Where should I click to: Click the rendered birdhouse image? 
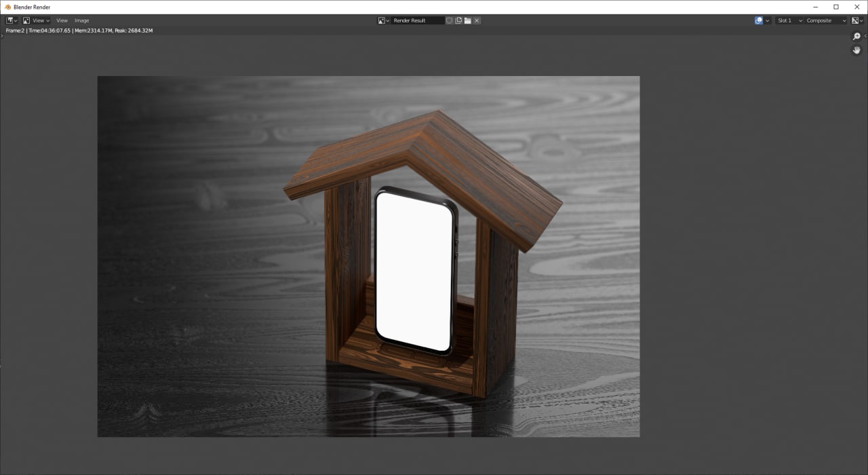point(368,256)
